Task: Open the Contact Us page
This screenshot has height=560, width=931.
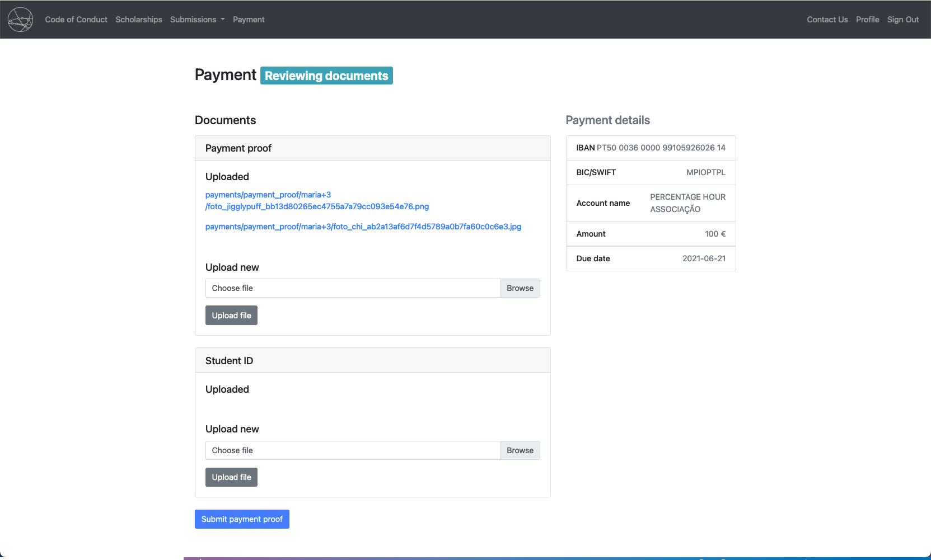Action: (827, 19)
